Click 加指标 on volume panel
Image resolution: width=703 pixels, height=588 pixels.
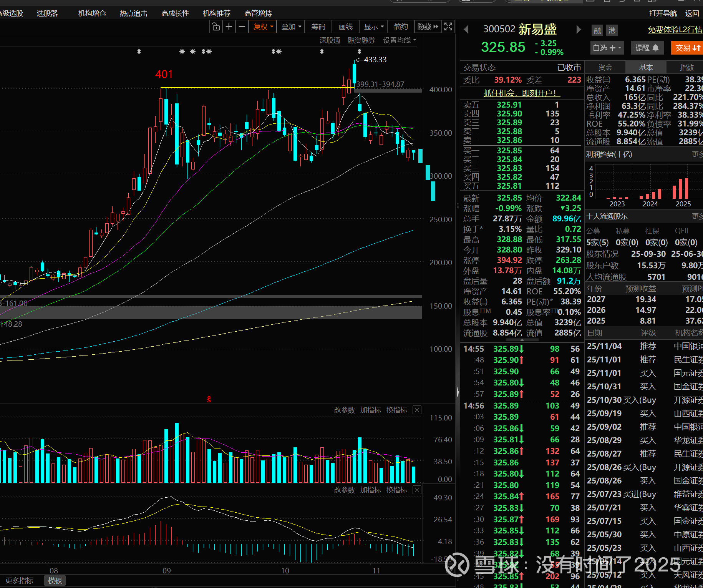click(371, 410)
